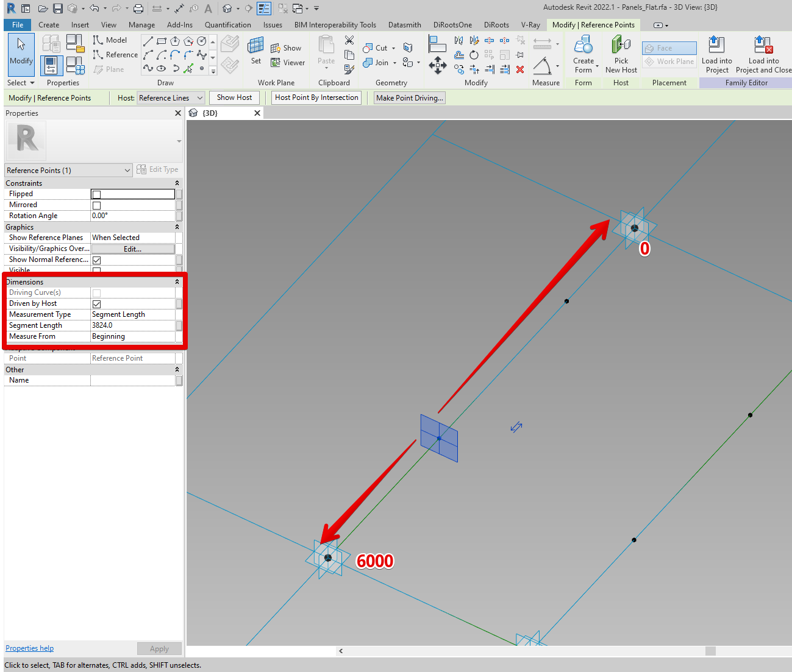This screenshot has width=792, height=672.
Task: Switch to the Manage ribbon tab
Action: (x=141, y=25)
